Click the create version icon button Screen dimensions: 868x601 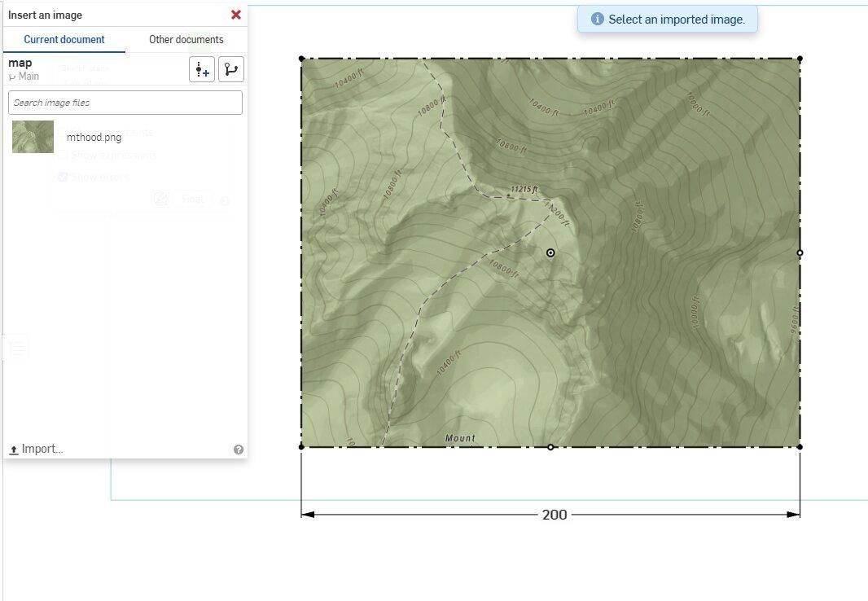[x=202, y=69]
